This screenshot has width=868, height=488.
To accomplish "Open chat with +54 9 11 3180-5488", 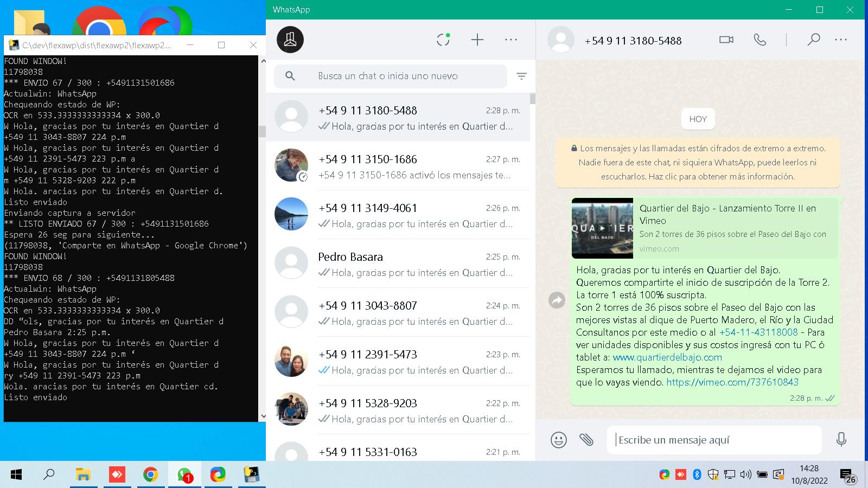I will pyautogui.click(x=398, y=117).
